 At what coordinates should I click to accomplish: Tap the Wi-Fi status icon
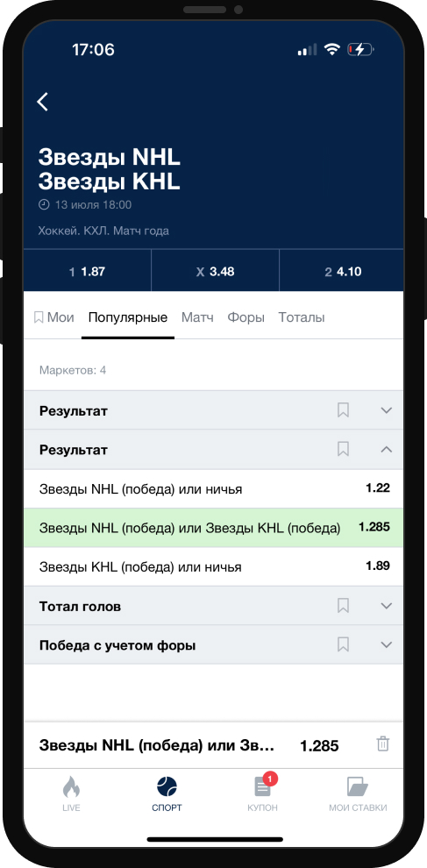click(x=331, y=50)
